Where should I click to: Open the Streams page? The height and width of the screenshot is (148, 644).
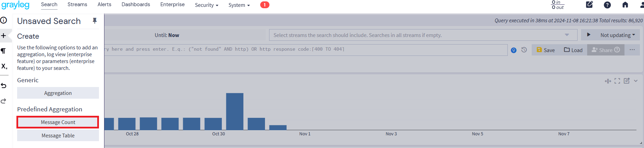(77, 4)
